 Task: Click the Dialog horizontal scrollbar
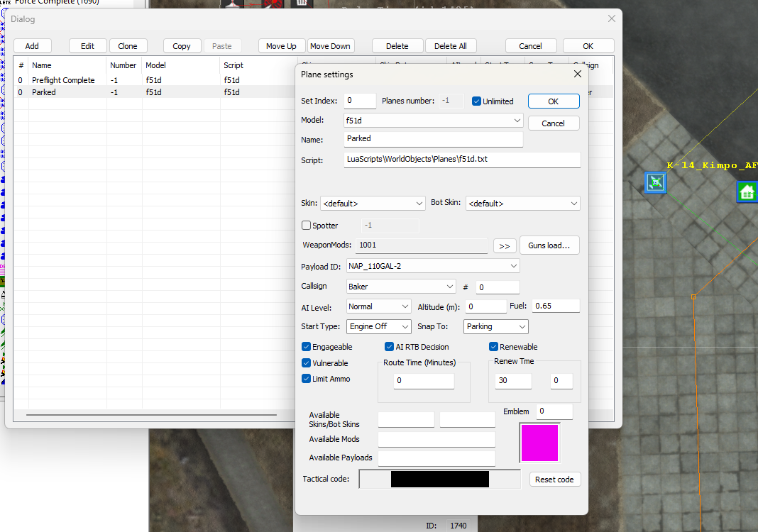pyautogui.click(x=151, y=414)
